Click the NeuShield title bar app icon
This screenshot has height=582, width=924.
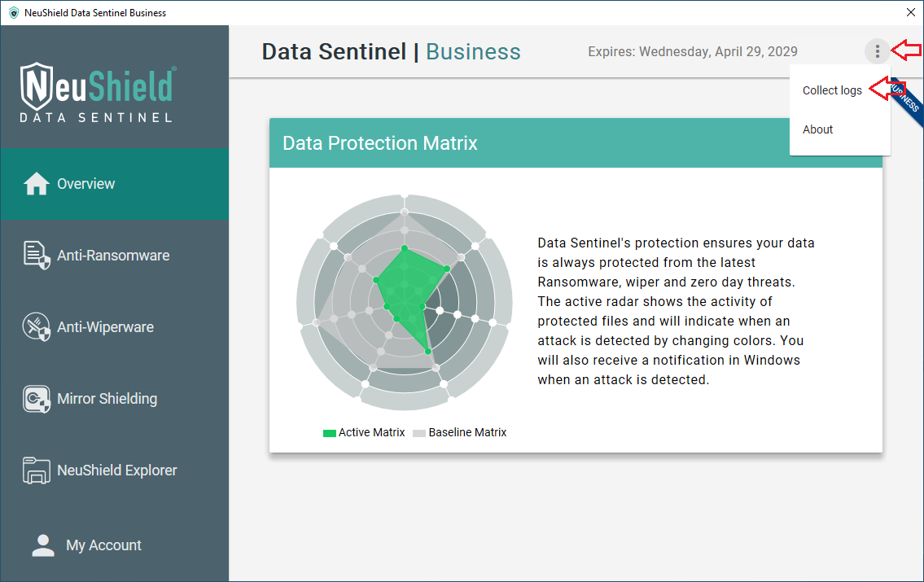pyautogui.click(x=14, y=13)
